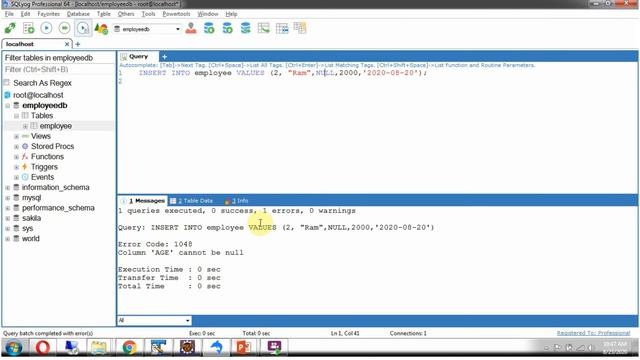
Task: Click the highlighted execute-and-edit toolbar icon
Action: click(83, 29)
